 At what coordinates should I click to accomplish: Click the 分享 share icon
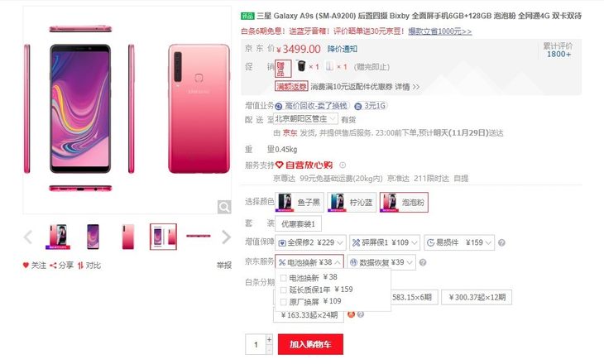click(x=53, y=265)
